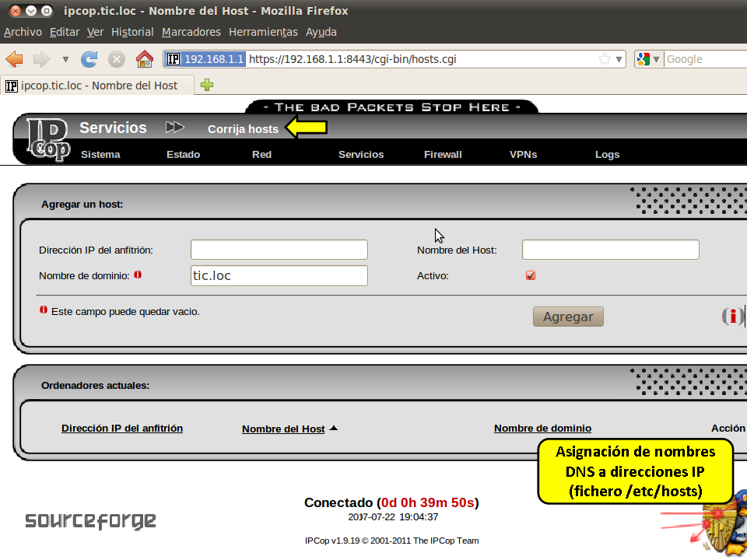Screen dimensions: 747x560
Task: Open the history dropdown beside forward button
Action: pyautogui.click(x=65, y=59)
